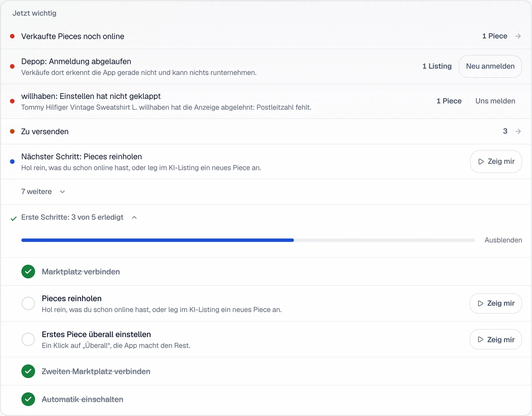Image resolution: width=532 pixels, height=416 pixels.
Task: Open the Verkaufte Pieces noch online row
Action: [x=266, y=36]
